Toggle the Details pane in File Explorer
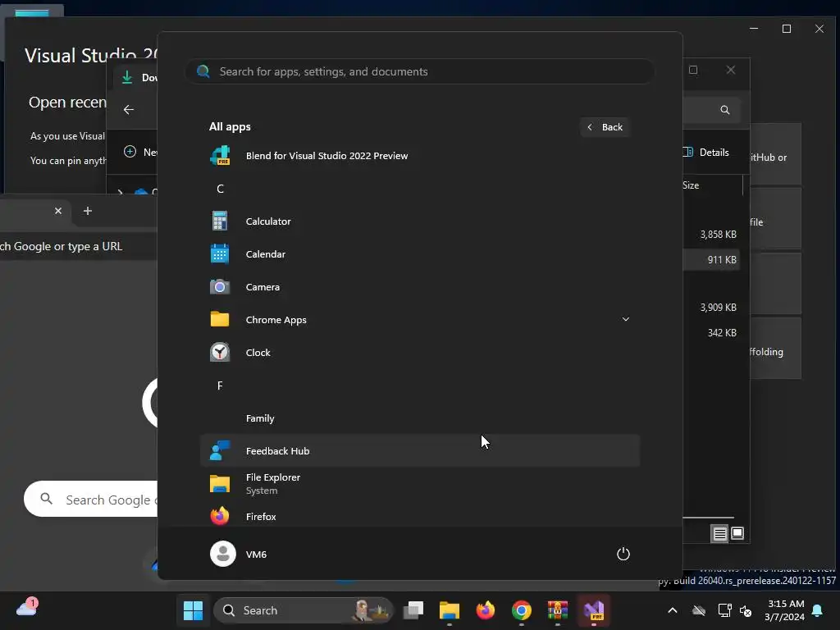 [706, 152]
